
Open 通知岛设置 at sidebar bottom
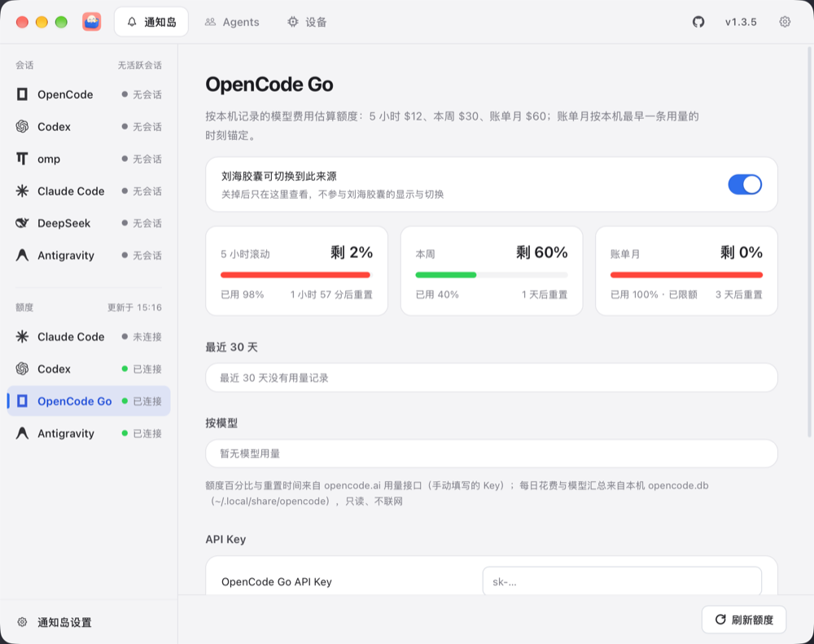click(89, 622)
